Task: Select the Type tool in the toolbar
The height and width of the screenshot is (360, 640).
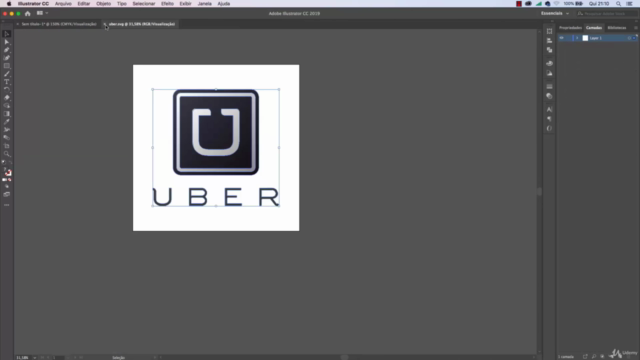Action: [x=7, y=82]
